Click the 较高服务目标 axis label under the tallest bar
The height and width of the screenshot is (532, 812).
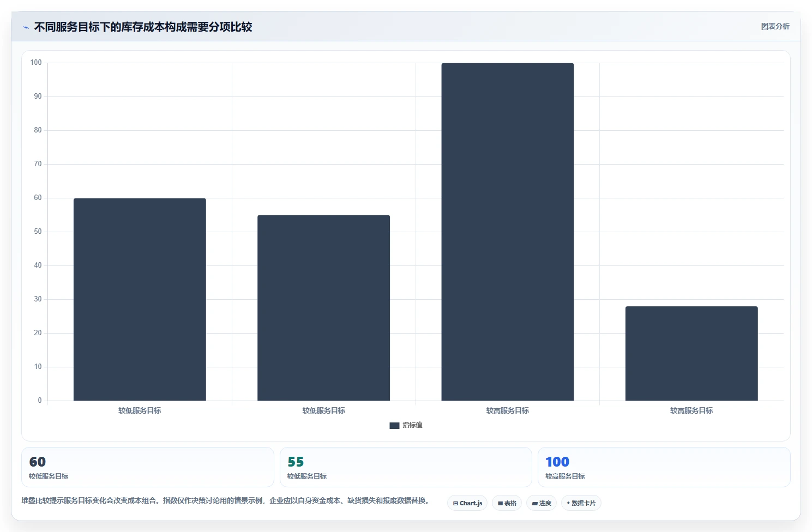pos(508,410)
